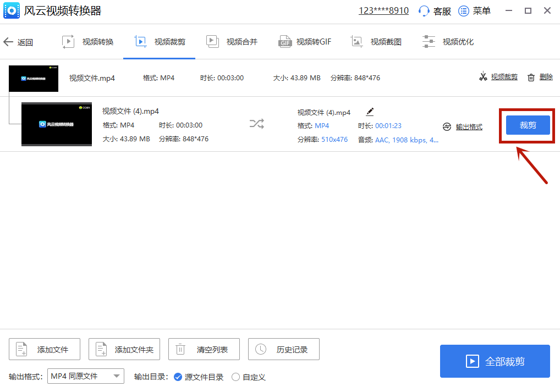Click 分辨率: 848*476 in the top row

[355, 78]
